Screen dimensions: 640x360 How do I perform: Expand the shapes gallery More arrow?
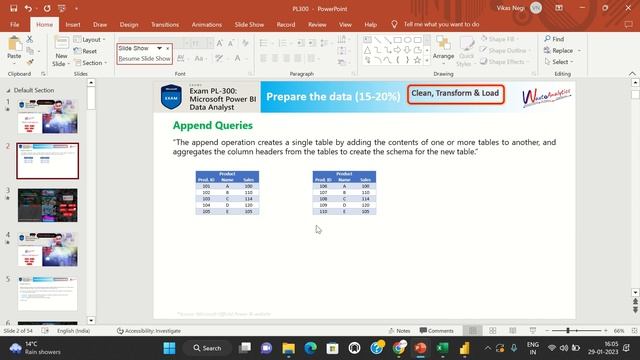(427, 60)
